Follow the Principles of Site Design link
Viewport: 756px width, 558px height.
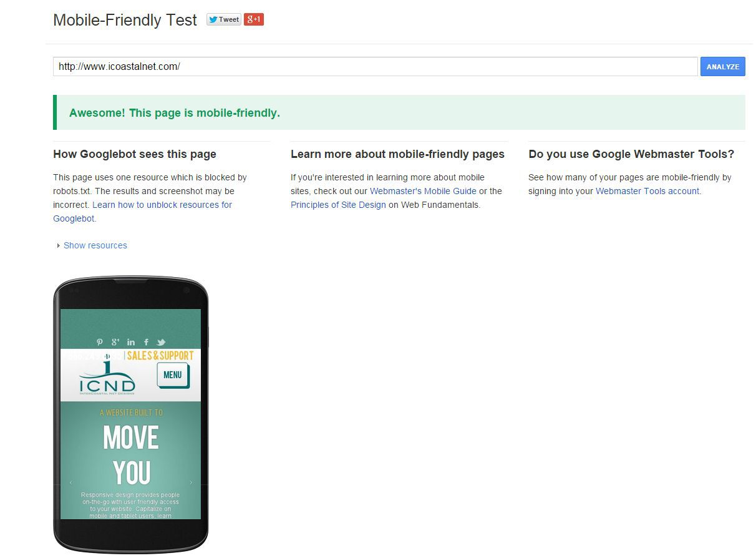[338, 205]
